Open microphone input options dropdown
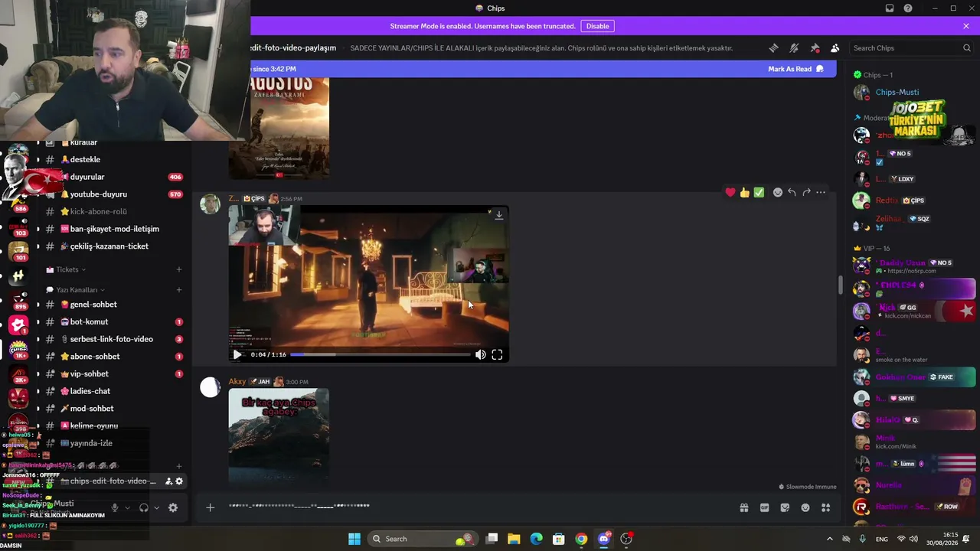Screen dimensions: 980x551 click(x=127, y=507)
